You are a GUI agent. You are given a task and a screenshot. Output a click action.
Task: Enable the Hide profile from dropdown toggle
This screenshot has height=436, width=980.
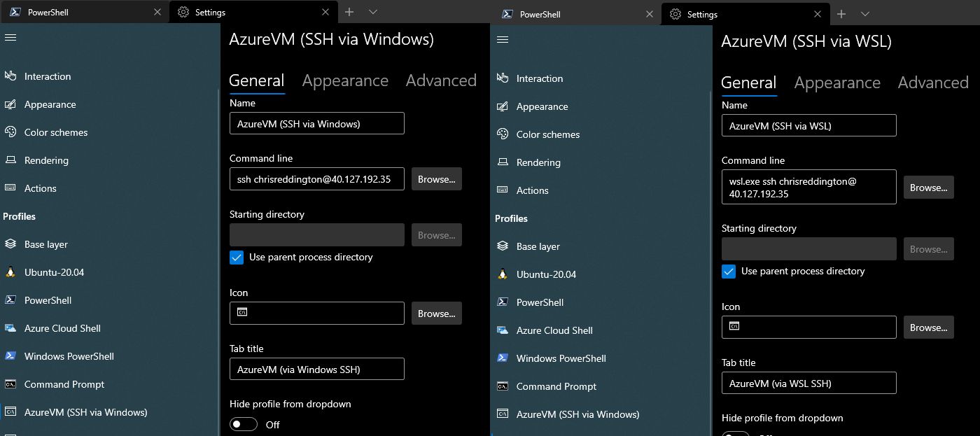click(x=243, y=424)
